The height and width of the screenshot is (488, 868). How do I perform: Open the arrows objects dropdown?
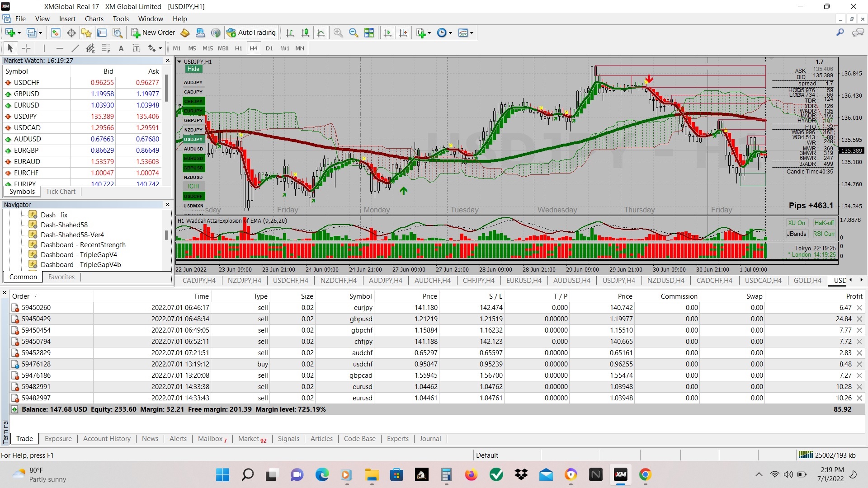click(x=160, y=48)
